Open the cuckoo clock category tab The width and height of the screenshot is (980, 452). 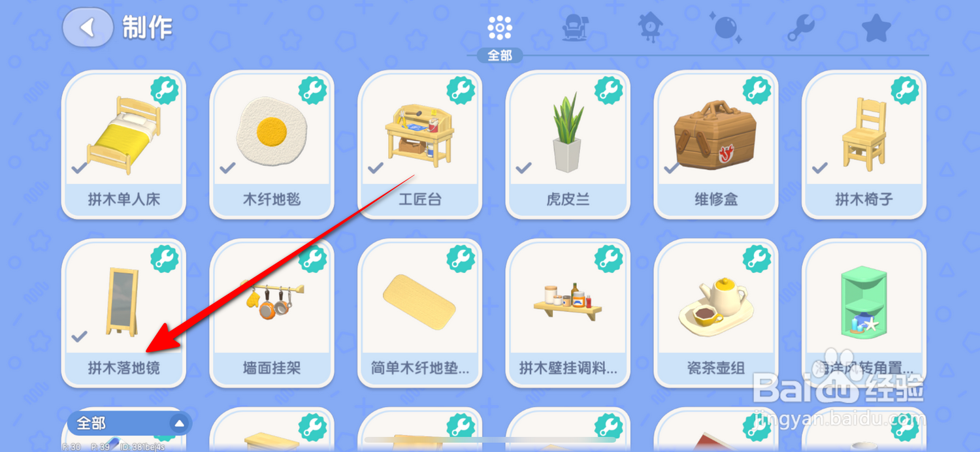(x=651, y=28)
